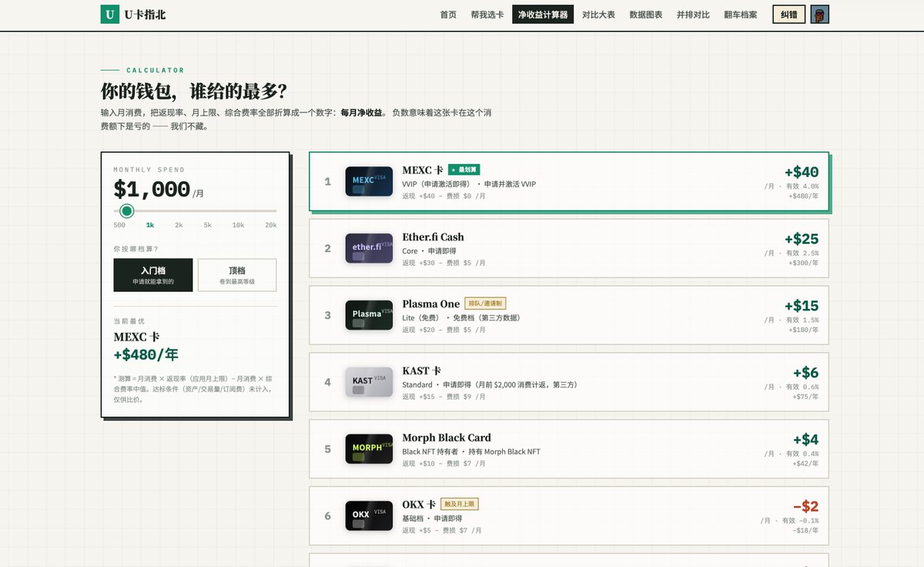The width and height of the screenshot is (924, 567).
Task: Open 对比大表 page
Action: (x=598, y=15)
